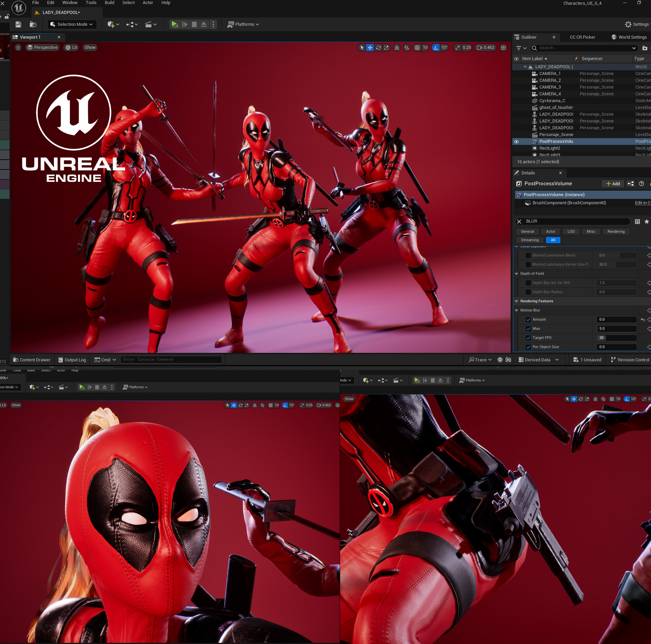Switch to the World Settings tab
Viewport: 651px width, 644px height.
click(x=629, y=37)
